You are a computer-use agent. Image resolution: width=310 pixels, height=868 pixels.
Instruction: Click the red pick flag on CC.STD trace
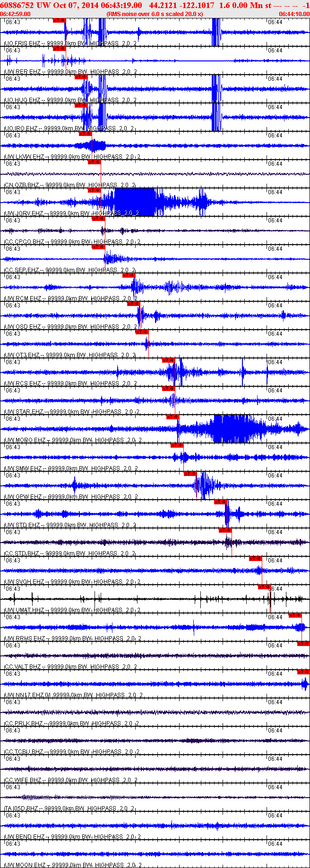(x=225, y=530)
